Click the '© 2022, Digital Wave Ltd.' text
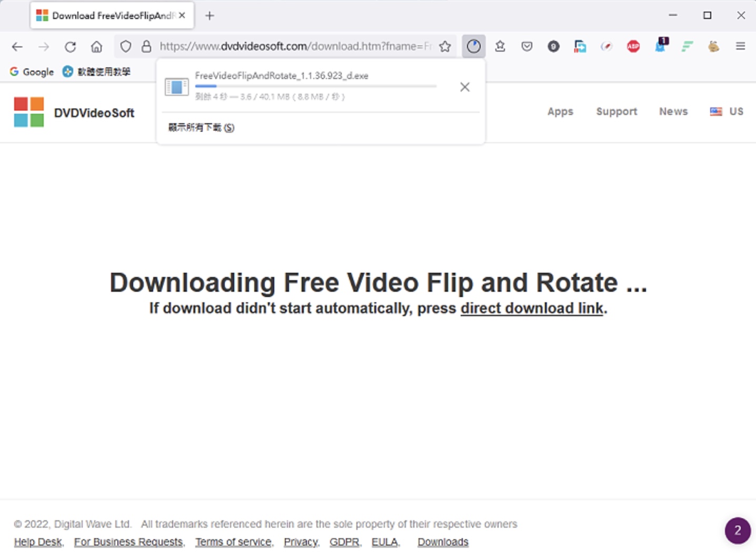The height and width of the screenshot is (554, 756). [x=72, y=524]
